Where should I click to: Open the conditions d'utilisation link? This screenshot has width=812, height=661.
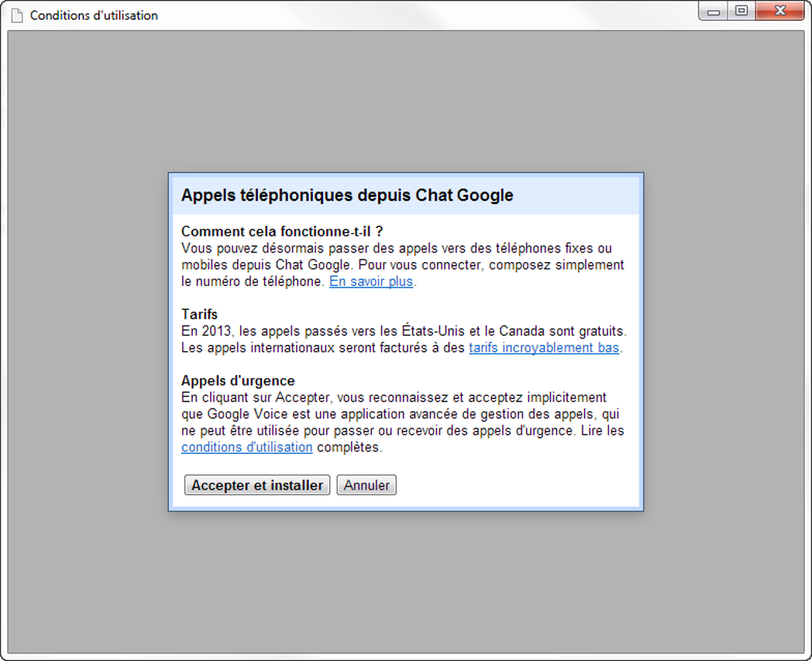(247, 447)
